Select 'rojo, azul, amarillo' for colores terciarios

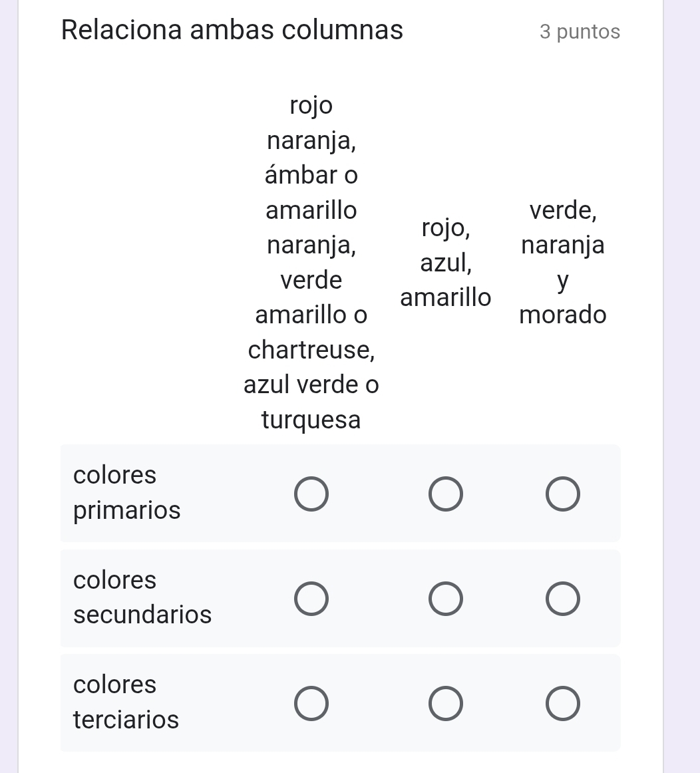[445, 703]
